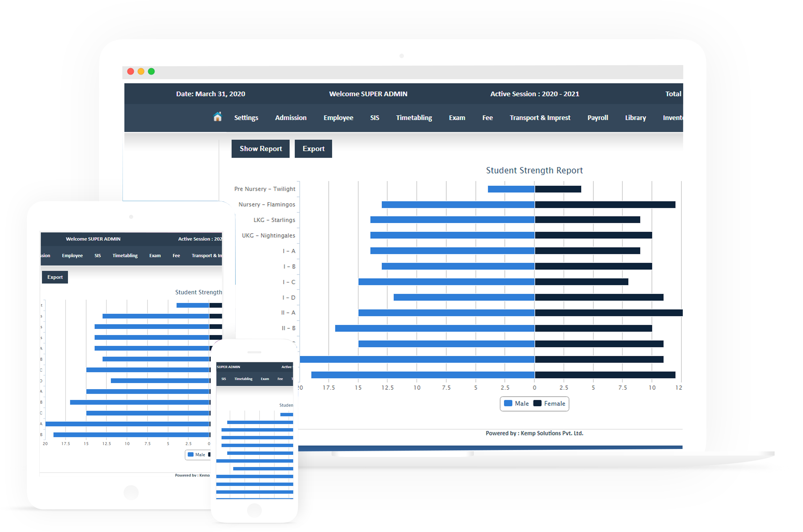Click the red window close dot
803x532 pixels.
130,72
